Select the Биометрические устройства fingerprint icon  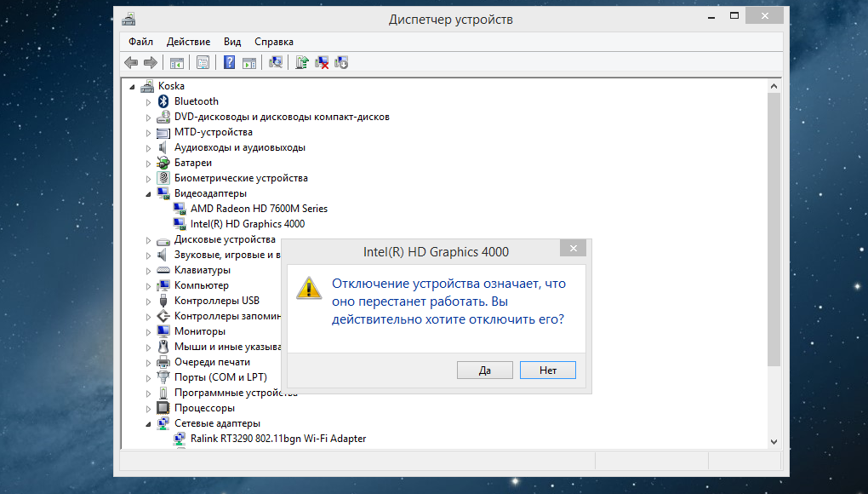(163, 178)
